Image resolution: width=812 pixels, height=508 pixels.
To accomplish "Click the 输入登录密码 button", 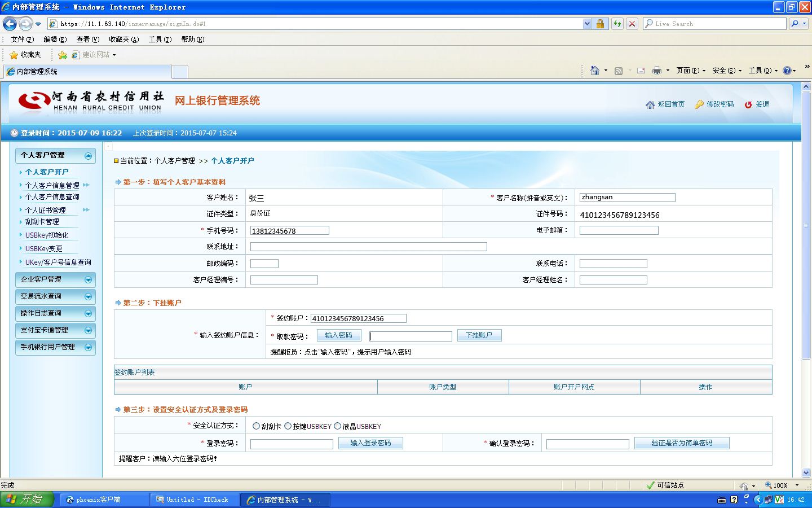I will coord(370,443).
